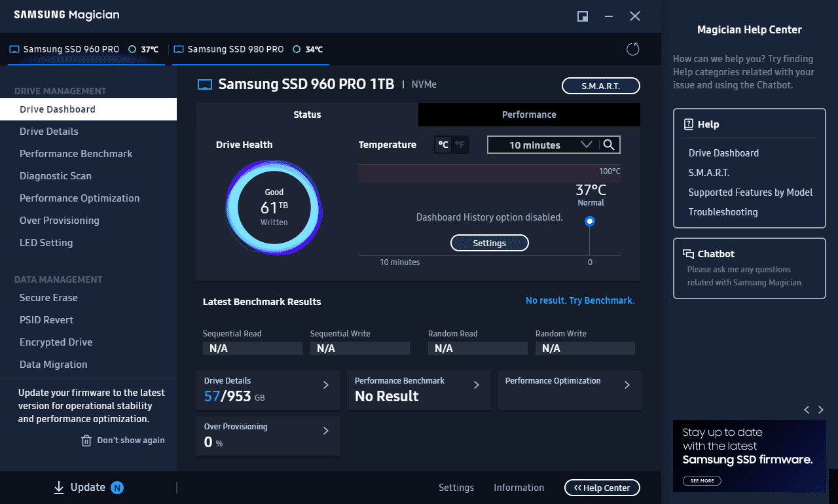
Task: Open the S.M.A.R.T. button
Action: click(600, 86)
